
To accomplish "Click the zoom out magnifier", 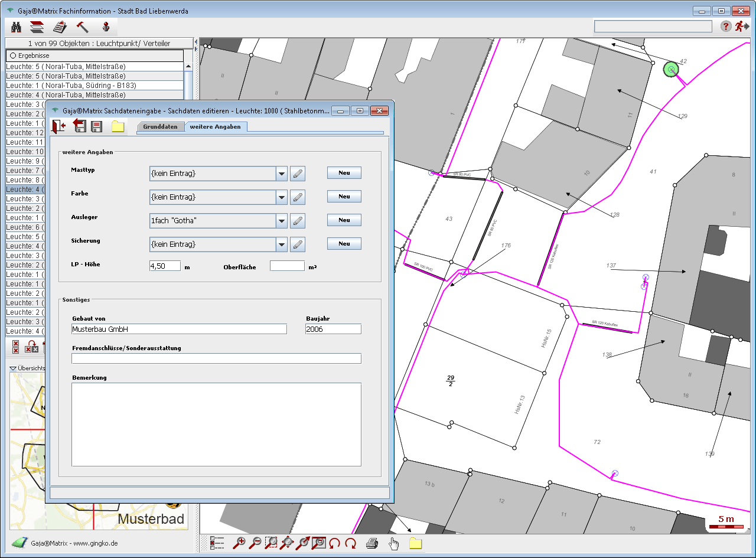I will (255, 543).
